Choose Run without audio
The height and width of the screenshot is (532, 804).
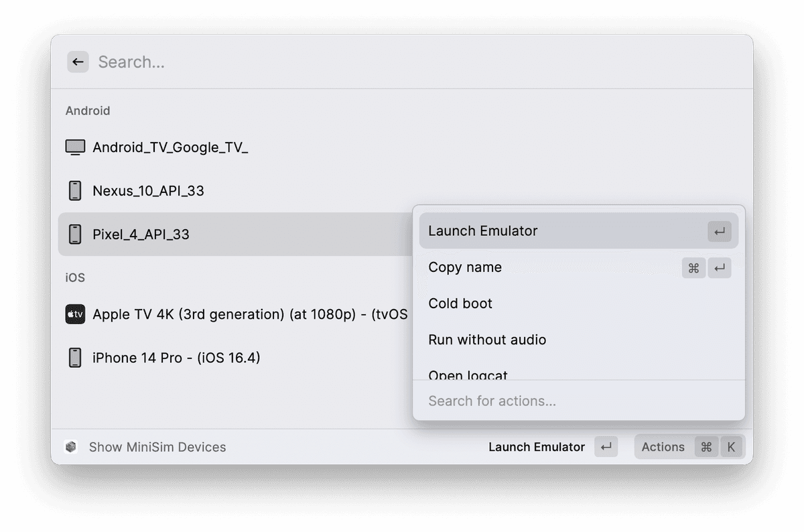click(x=487, y=340)
